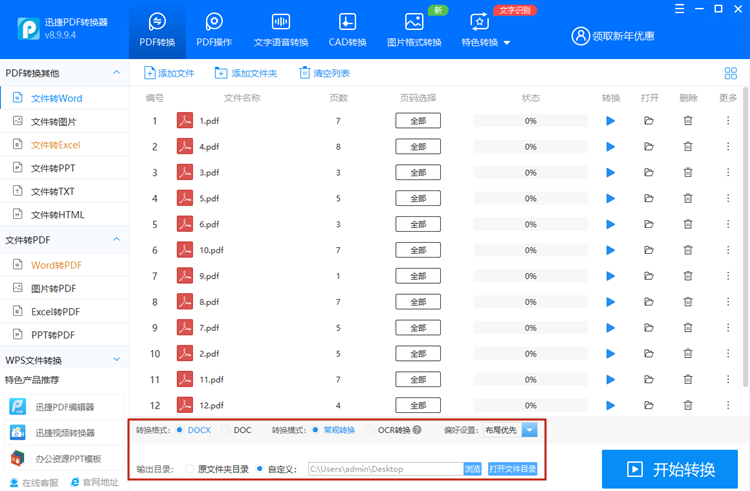Select 图片转PDF in sidebar
The image size is (750, 491).
click(x=65, y=288)
